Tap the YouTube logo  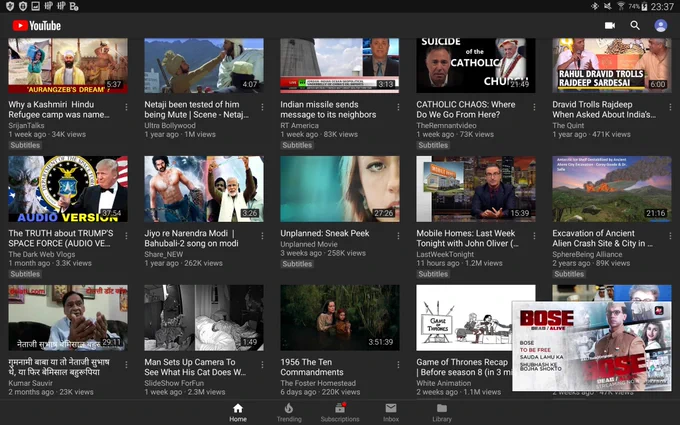click(36, 26)
